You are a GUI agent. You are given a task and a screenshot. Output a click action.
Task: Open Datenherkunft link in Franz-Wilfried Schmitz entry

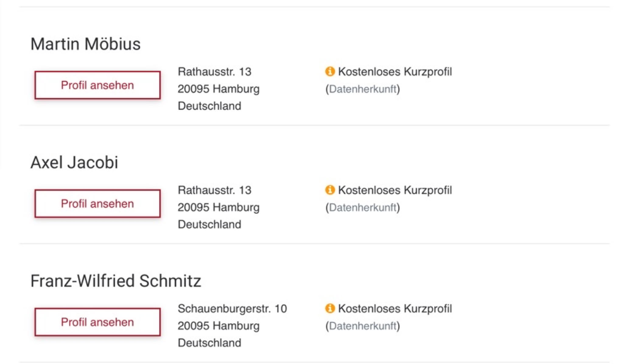coord(363,326)
